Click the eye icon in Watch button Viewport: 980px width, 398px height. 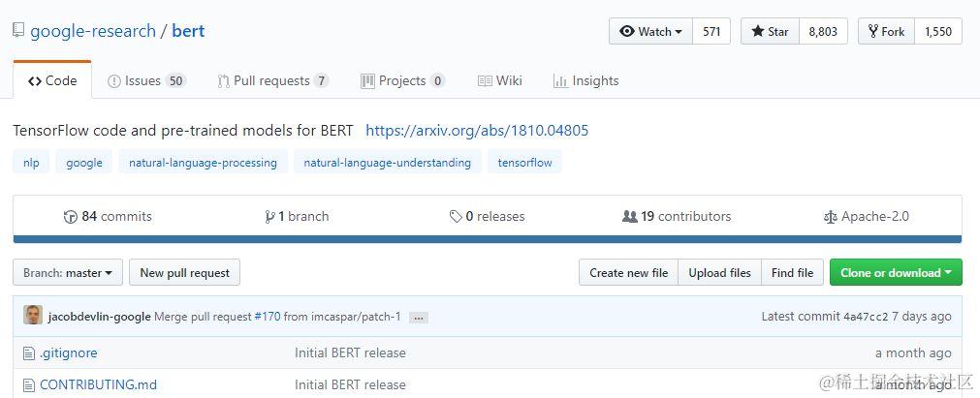pyautogui.click(x=627, y=31)
